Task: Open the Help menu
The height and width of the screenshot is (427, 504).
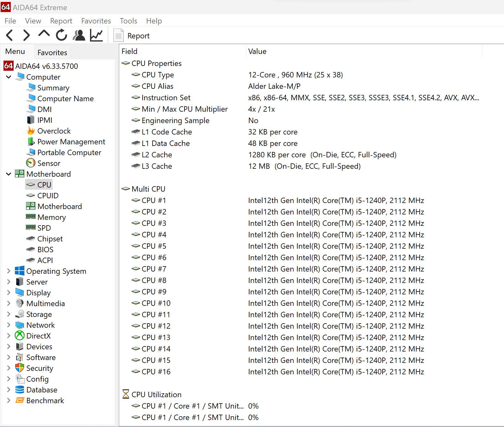Action: (154, 21)
